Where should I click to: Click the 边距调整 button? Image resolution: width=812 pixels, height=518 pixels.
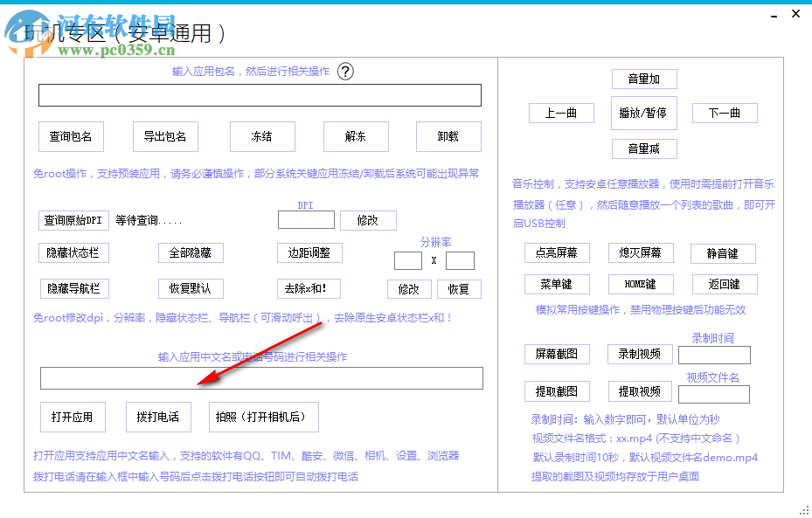[x=309, y=253]
